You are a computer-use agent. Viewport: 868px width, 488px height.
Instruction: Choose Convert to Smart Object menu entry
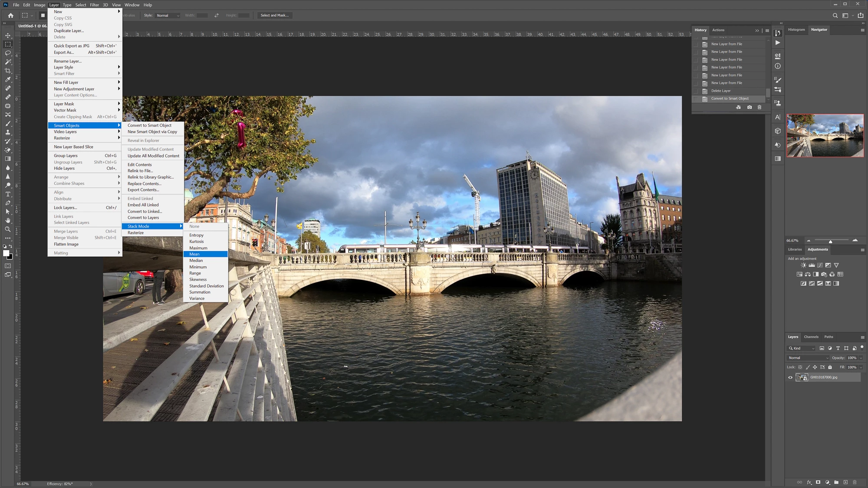coord(149,125)
